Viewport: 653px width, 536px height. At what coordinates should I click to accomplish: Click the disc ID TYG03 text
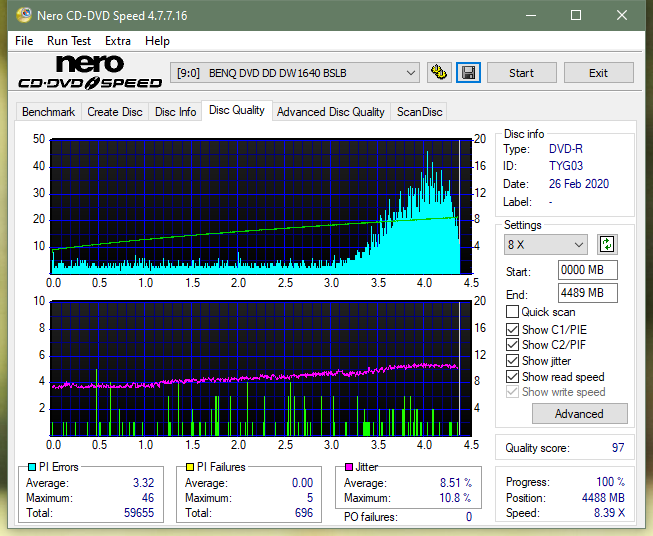point(566,166)
